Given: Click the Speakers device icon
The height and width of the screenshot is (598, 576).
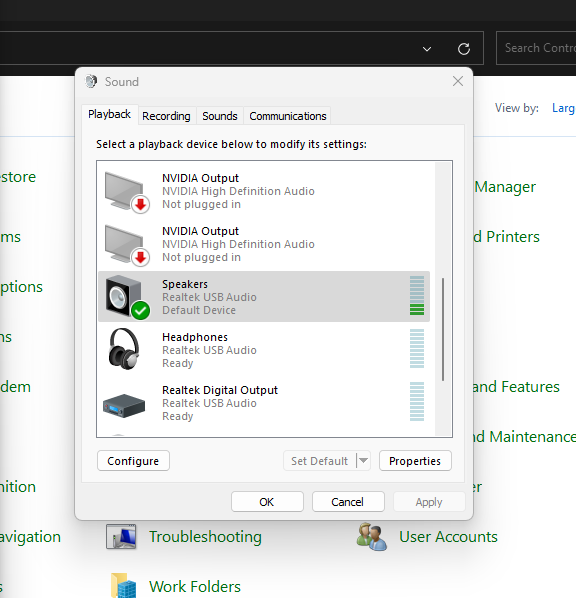Looking at the screenshot, I should point(125,297).
